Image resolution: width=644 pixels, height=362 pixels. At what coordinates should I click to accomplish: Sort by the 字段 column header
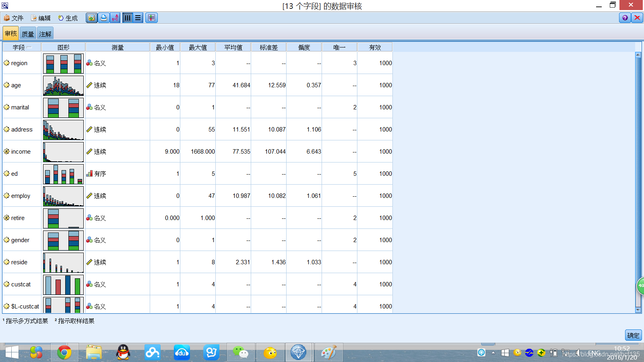point(22,47)
